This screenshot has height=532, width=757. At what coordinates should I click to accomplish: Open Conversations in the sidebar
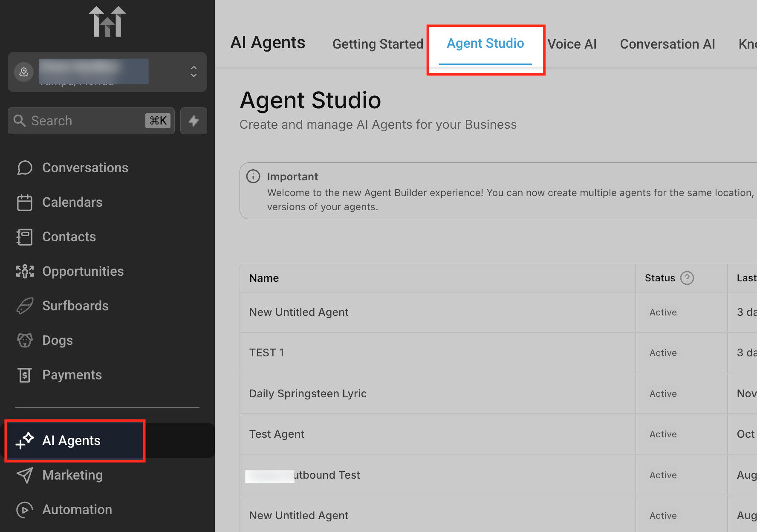point(85,168)
